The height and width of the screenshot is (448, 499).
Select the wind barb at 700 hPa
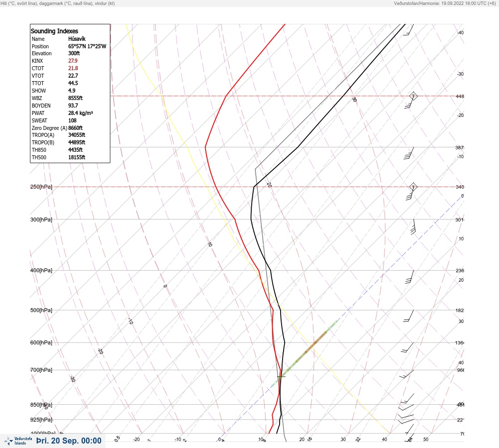406,374
